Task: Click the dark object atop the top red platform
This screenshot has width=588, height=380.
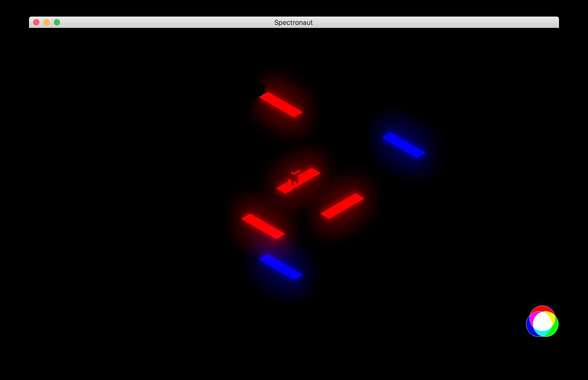Action: point(259,88)
